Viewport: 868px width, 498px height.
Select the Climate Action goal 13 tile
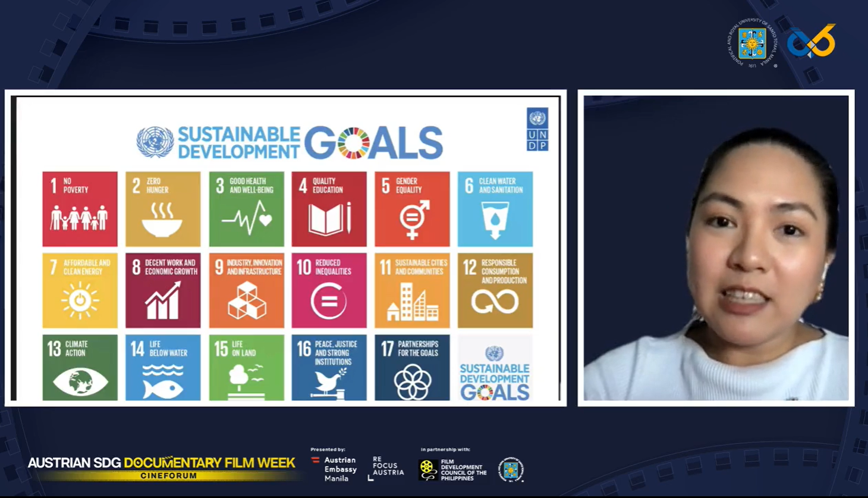(x=80, y=368)
